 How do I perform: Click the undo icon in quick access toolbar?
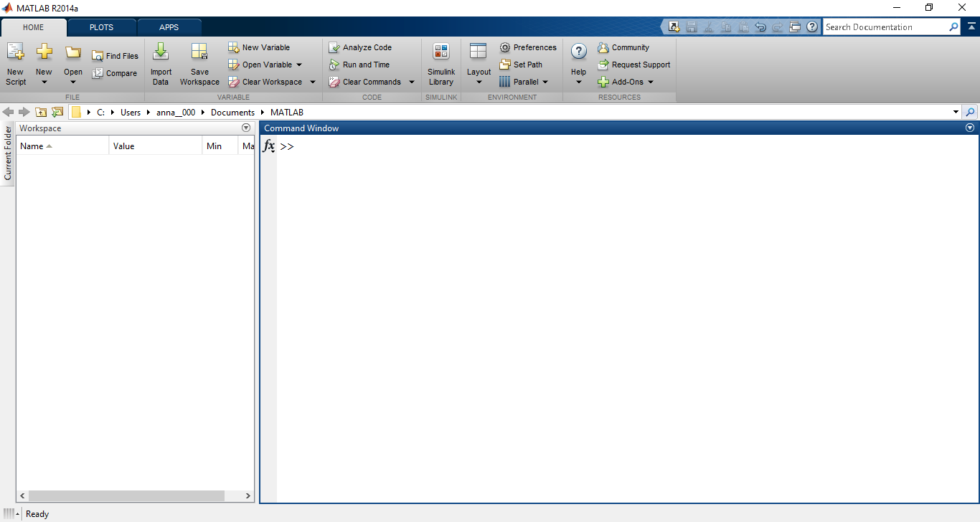tap(760, 27)
